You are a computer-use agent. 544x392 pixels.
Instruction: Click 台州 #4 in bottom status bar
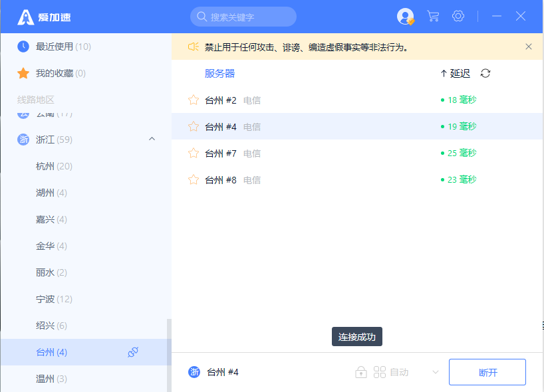click(x=222, y=372)
